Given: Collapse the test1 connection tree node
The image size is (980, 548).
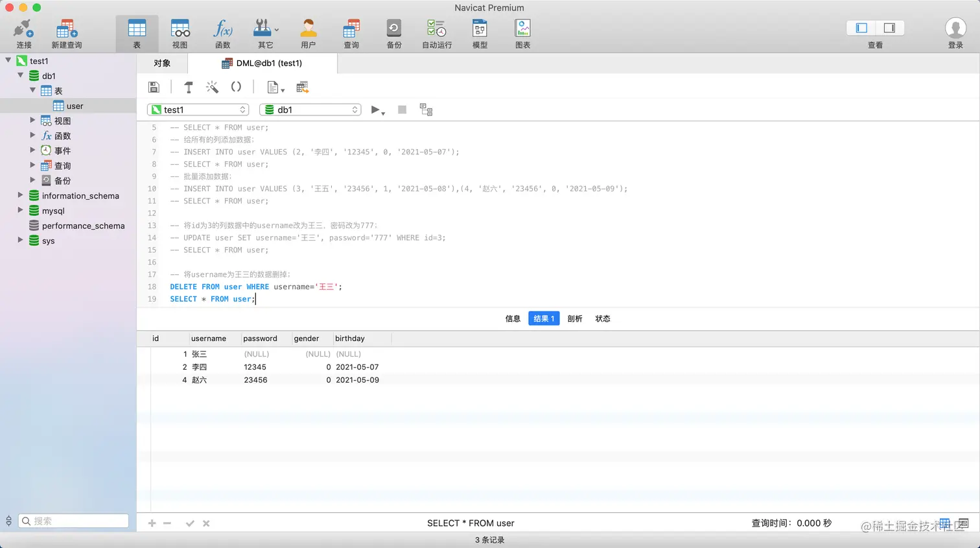Looking at the screenshot, I should (x=8, y=60).
